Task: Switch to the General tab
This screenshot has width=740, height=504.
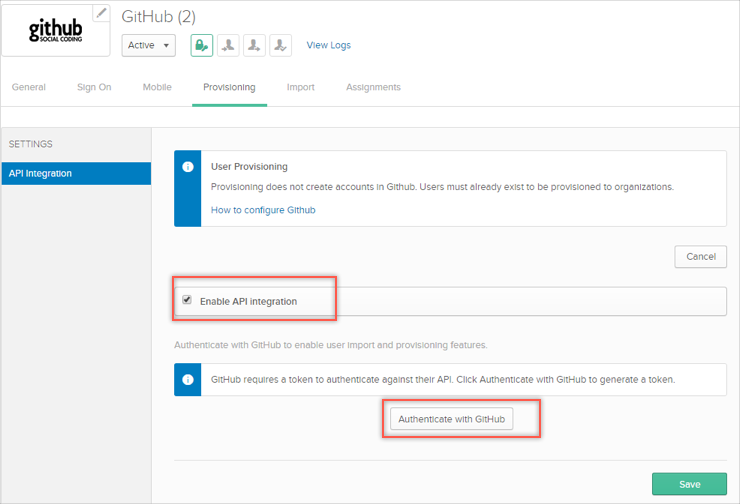Action: (x=29, y=87)
